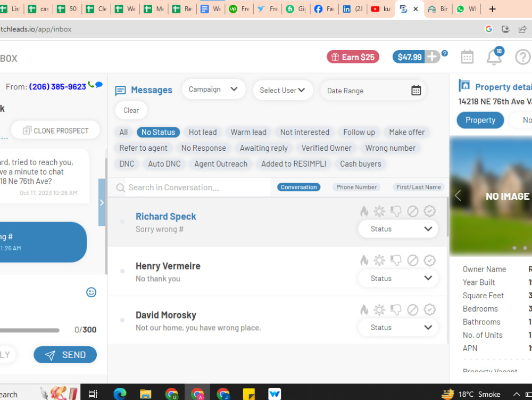The image size is (532, 400).
Task: Filter messages by Follow up
Action: pos(359,132)
